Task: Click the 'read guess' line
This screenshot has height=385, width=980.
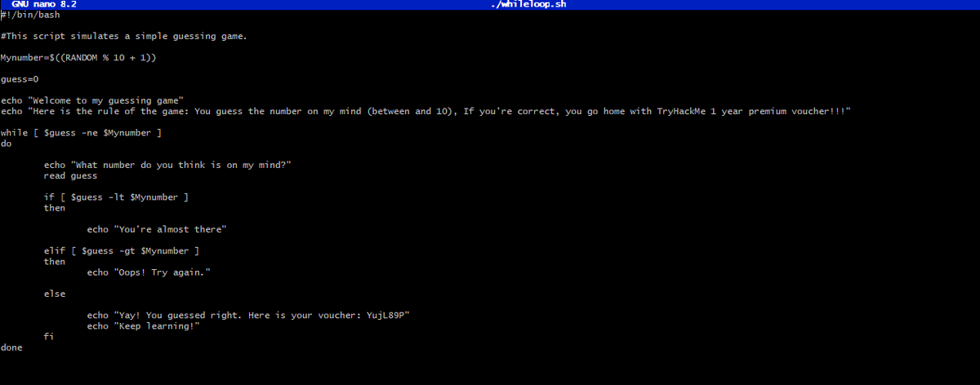Action: 70,175
